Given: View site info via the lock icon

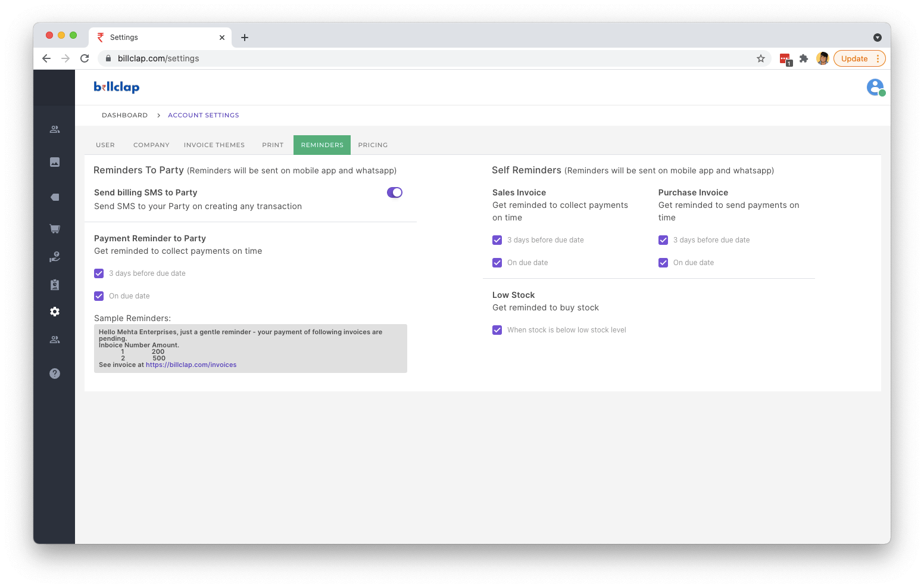Looking at the screenshot, I should click(108, 58).
